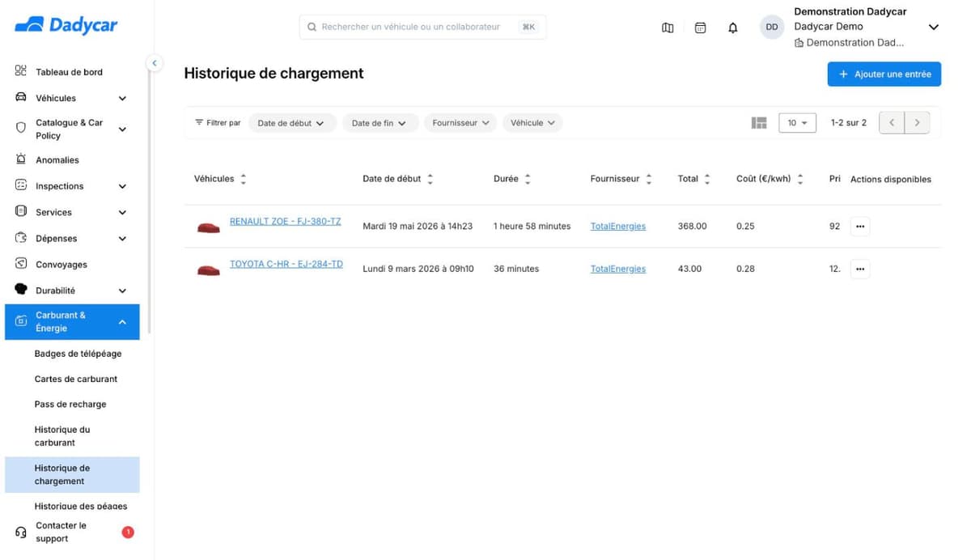This screenshot has height=560, width=971.
Task: Sort table by Fournisseur column
Action: pos(648,180)
